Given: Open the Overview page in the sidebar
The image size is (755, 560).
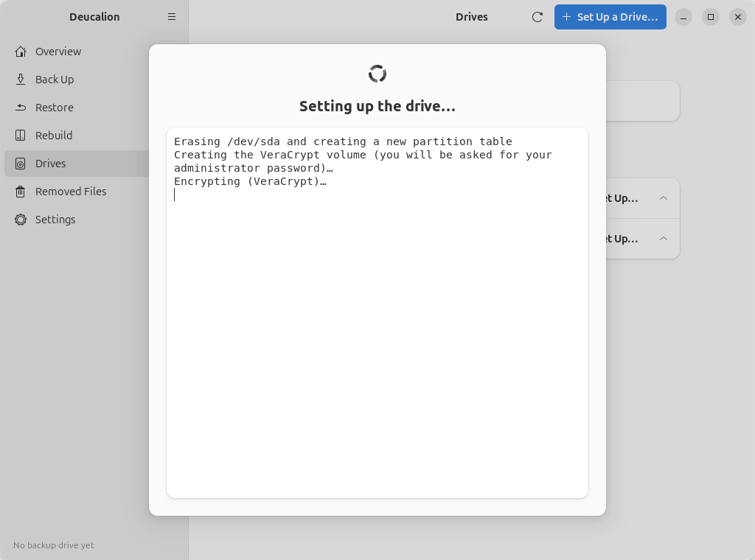Looking at the screenshot, I should point(94,52).
